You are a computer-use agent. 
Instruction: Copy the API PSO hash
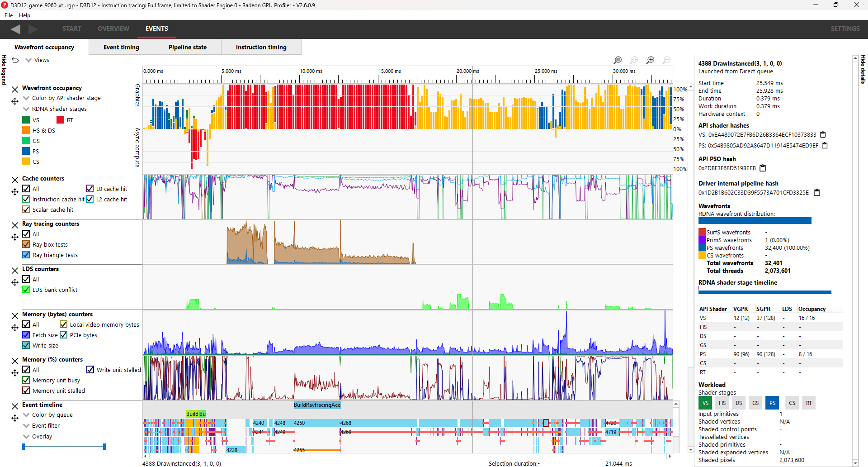763,168
